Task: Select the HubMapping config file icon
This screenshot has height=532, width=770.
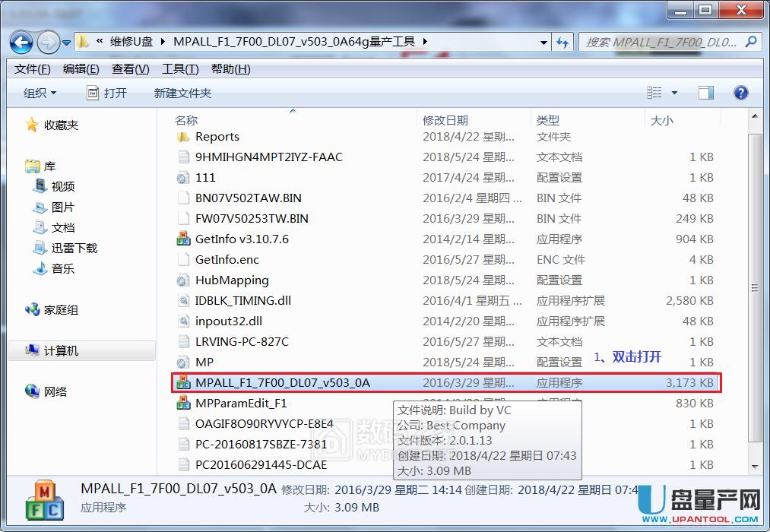Action: 182,280
